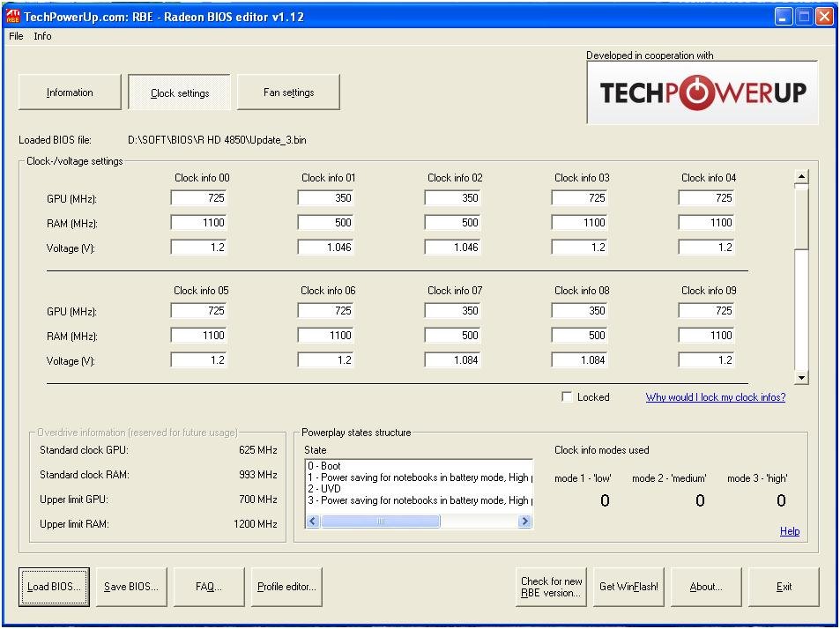
Task: Click the State list horizontal scroll thumb
Action: click(x=381, y=521)
